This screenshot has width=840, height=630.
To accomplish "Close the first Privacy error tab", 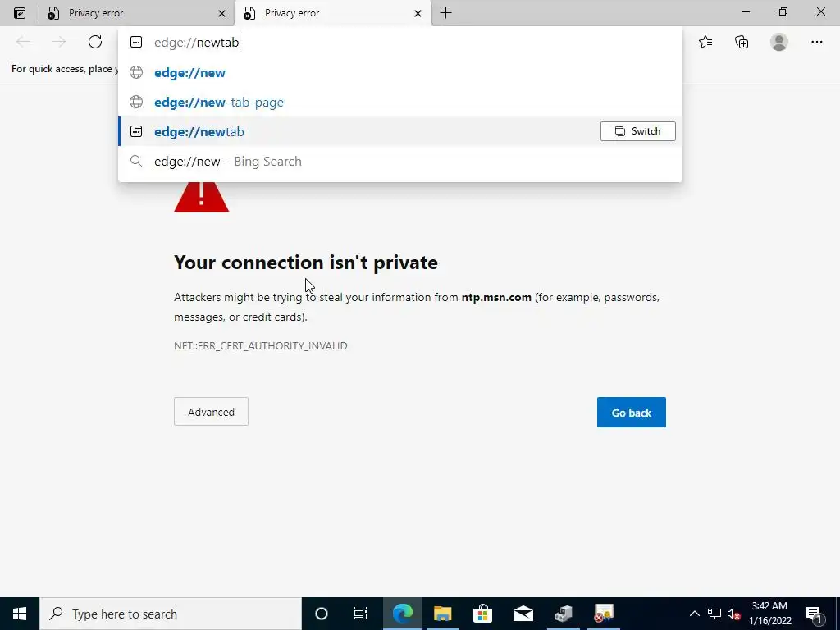I will click(x=221, y=13).
